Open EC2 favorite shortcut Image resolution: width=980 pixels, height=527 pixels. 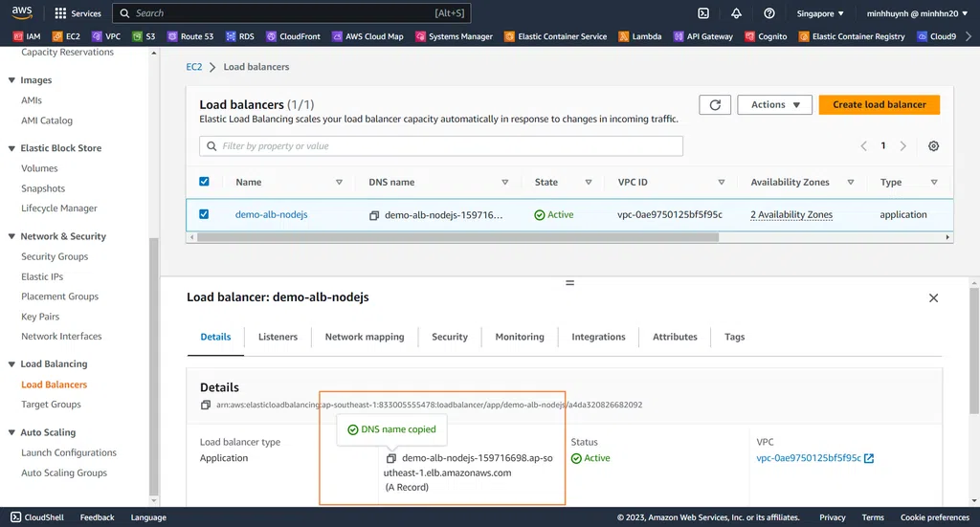pyautogui.click(x=66, y=36)
